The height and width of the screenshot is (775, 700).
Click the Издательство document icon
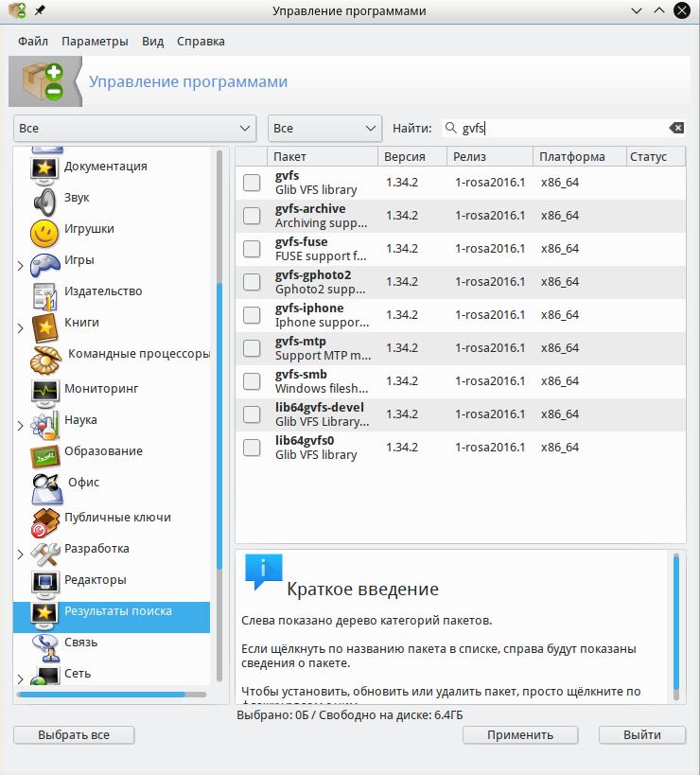[x=44, y=296]
